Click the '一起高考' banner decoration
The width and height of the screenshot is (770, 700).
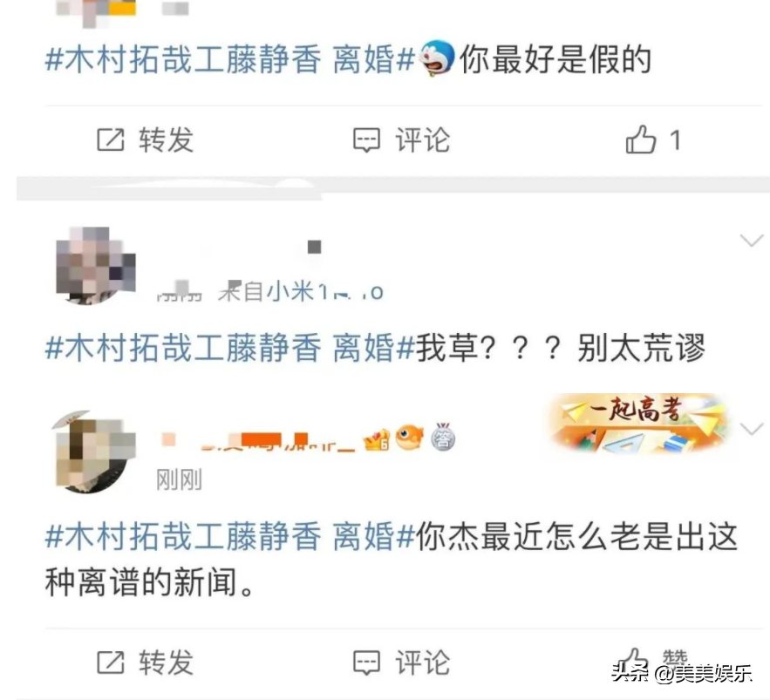[x=639, y=423]
